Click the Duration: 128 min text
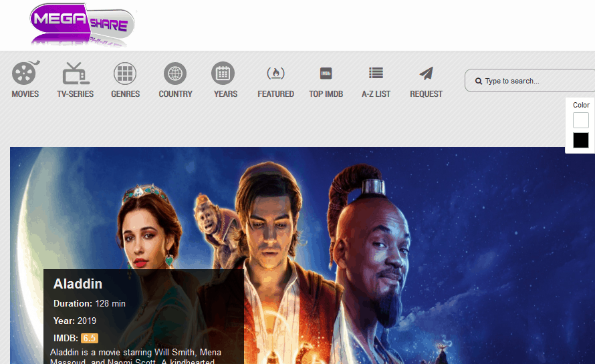The image size is (595, 364). (89, 303)
